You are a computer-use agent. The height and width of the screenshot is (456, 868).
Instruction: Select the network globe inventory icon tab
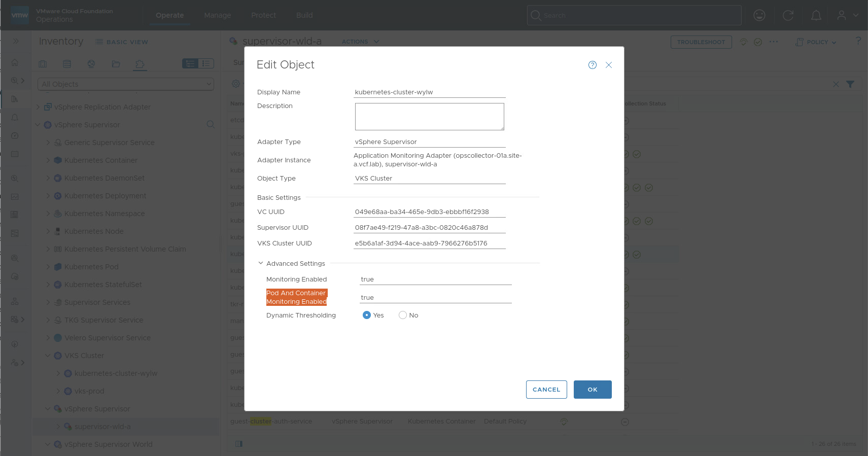click(91, 64)
